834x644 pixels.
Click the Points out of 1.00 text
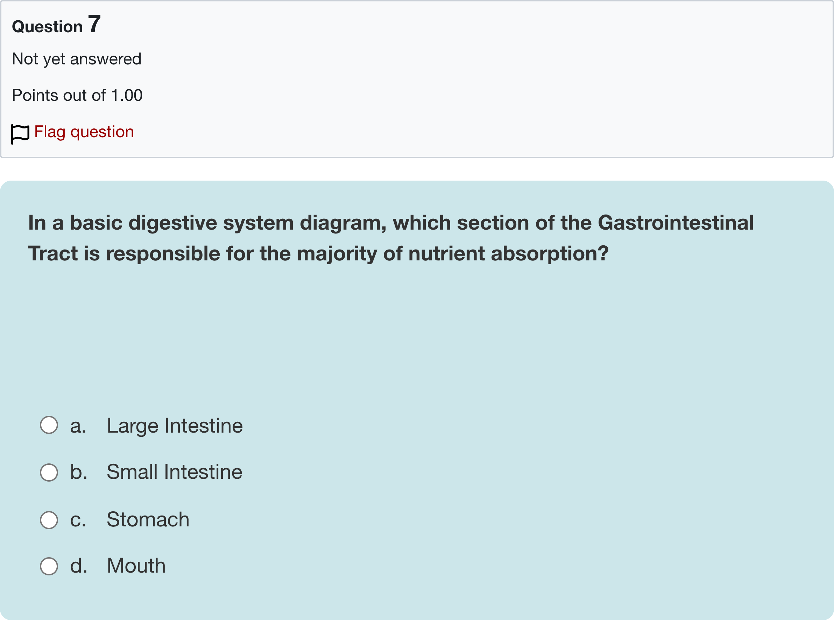(x=77, y=96)
